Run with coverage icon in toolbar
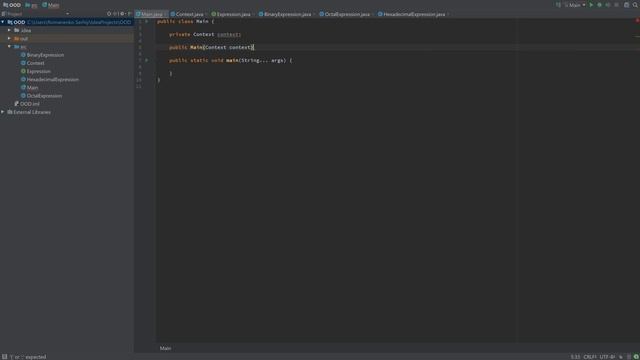 (608, 5)
